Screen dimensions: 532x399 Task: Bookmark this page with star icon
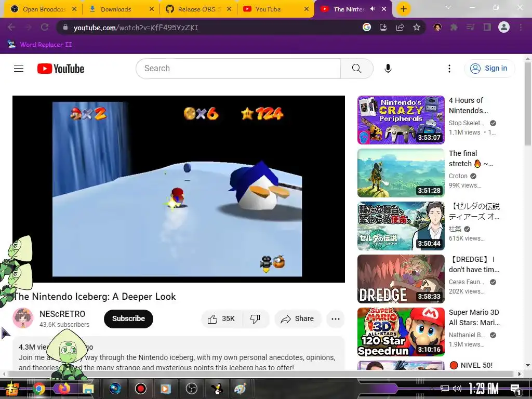417,27
